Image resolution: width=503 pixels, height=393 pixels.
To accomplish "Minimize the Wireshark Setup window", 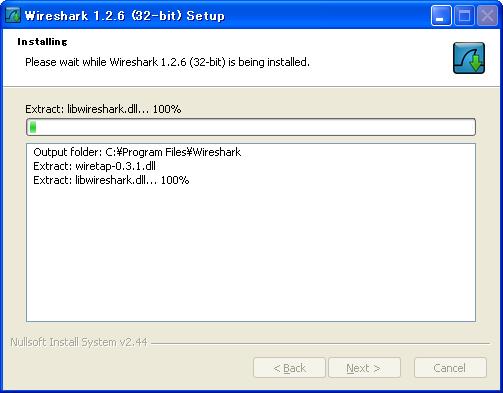I will pos(441,15).
